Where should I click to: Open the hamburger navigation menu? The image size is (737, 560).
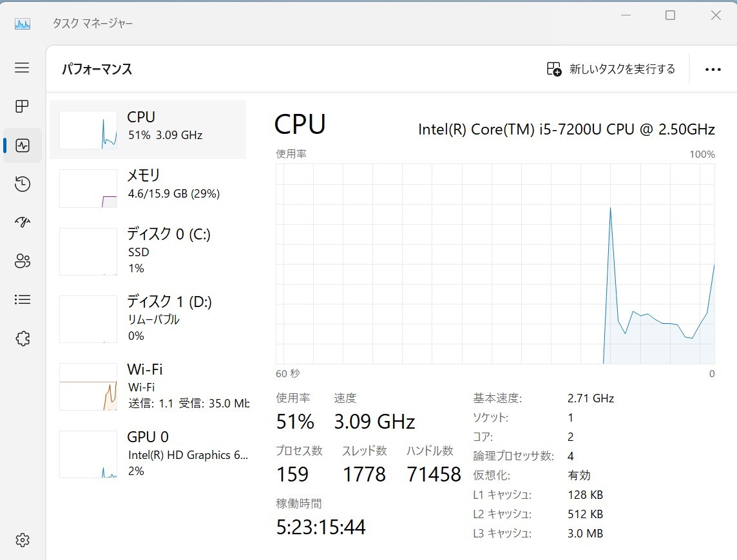22,68
